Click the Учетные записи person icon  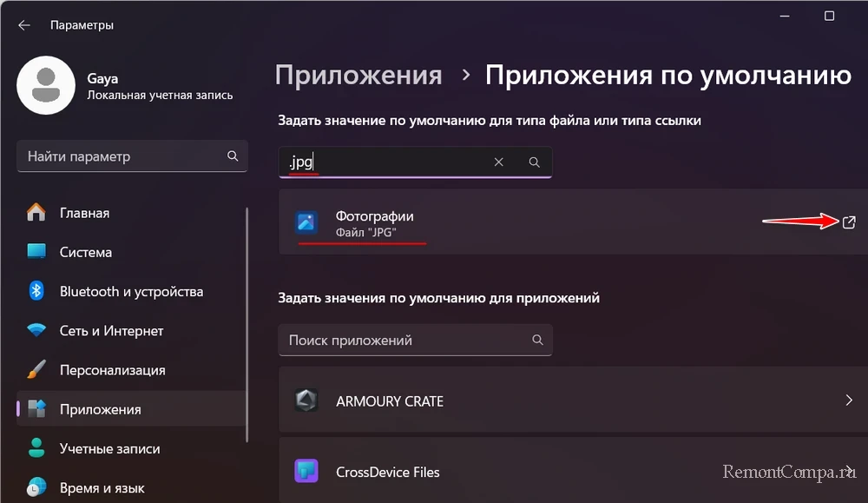[x=36, y=448]
